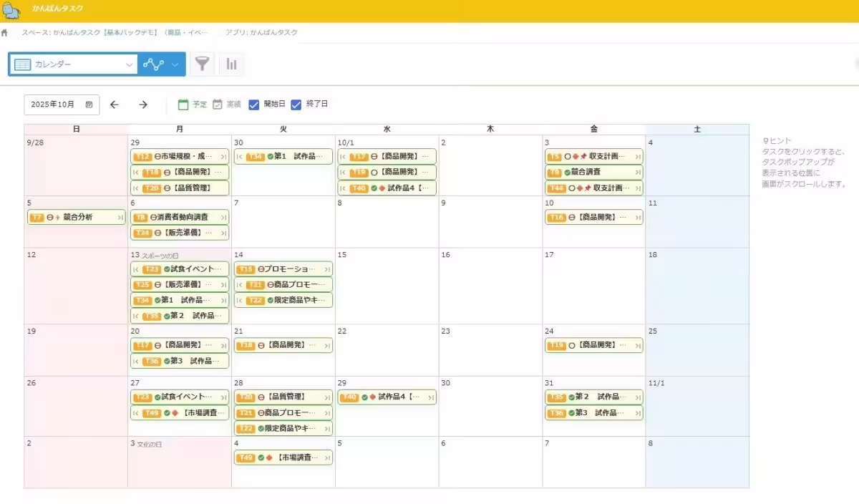Uncheck the 開始日 checkbox
The width and height of the screenshot is (859, 504).
(x=253, y=105)
